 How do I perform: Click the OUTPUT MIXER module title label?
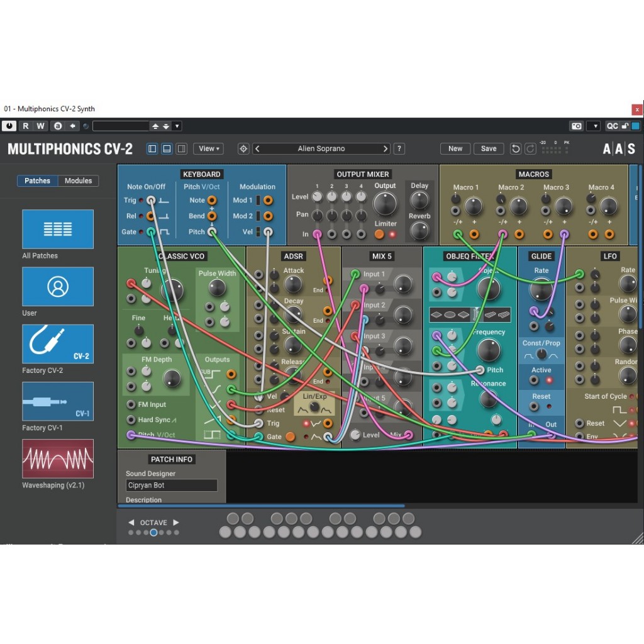363,174
